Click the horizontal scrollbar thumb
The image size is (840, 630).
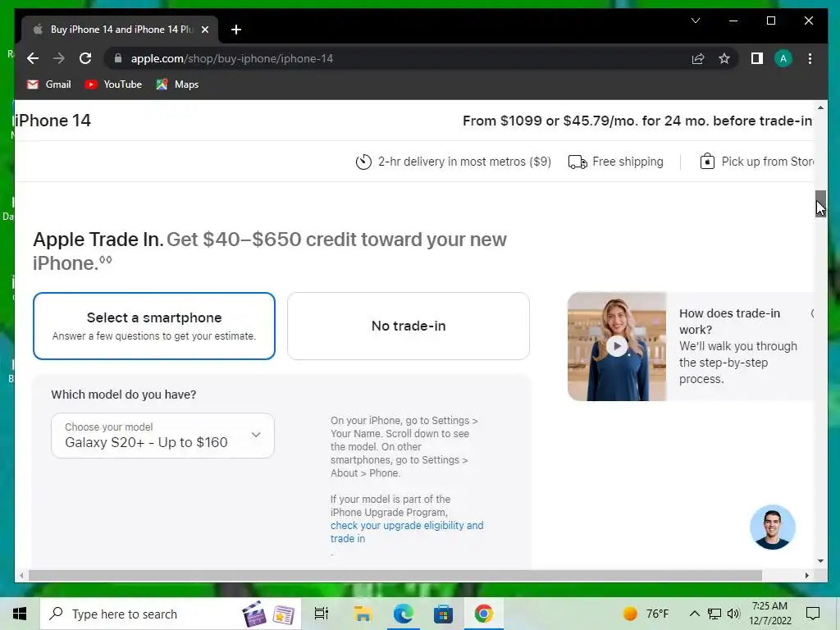pyautogui.click(x=395, y=575)
